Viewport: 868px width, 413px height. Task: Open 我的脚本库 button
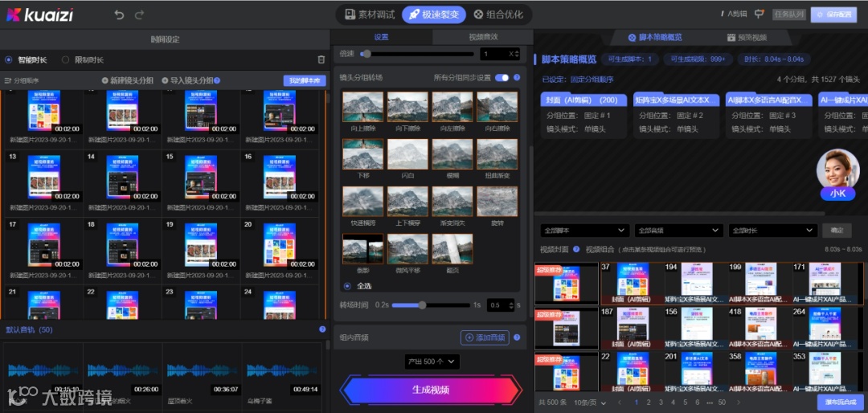pyautogui.click(x=305, y=81)
